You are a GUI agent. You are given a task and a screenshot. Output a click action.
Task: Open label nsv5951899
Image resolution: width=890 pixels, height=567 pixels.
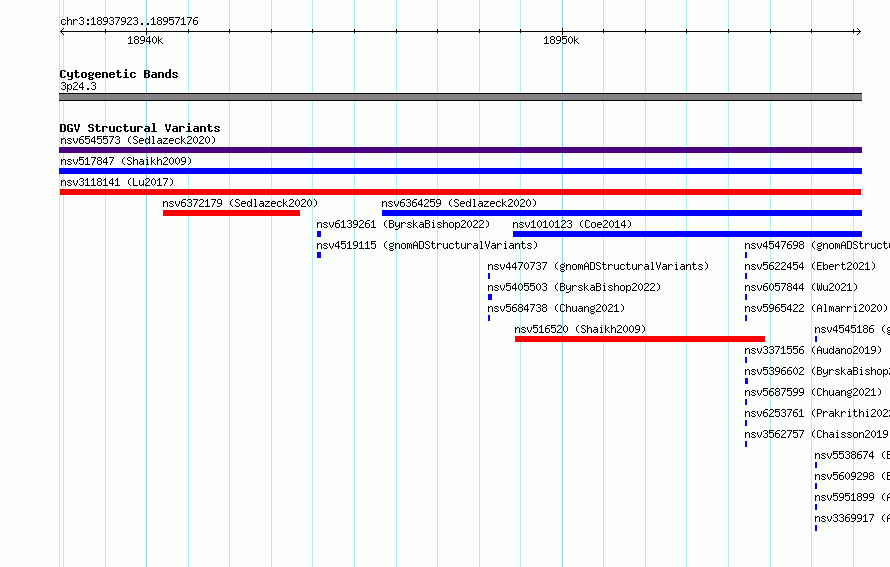pyautogui.click(x=852, y=497)
